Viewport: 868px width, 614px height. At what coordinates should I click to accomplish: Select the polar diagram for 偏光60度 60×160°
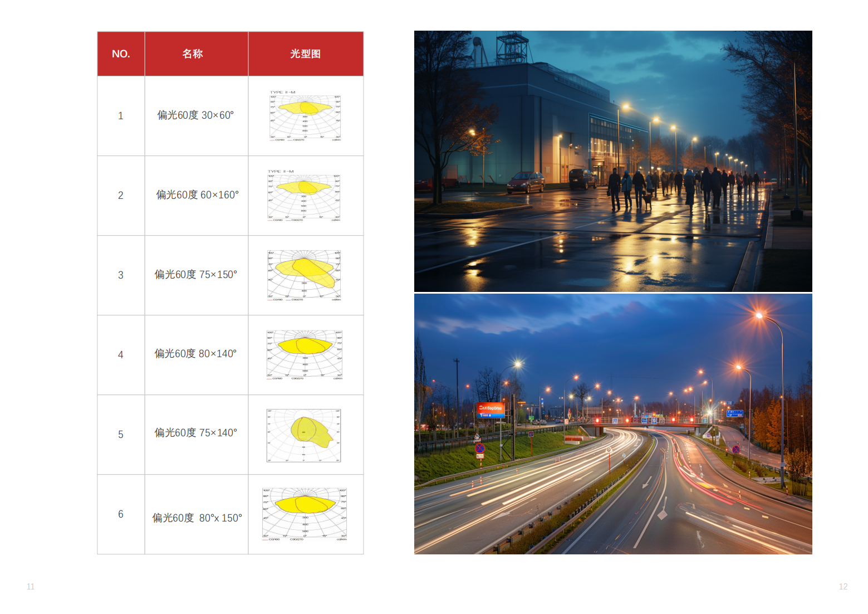tap(304, 196)
